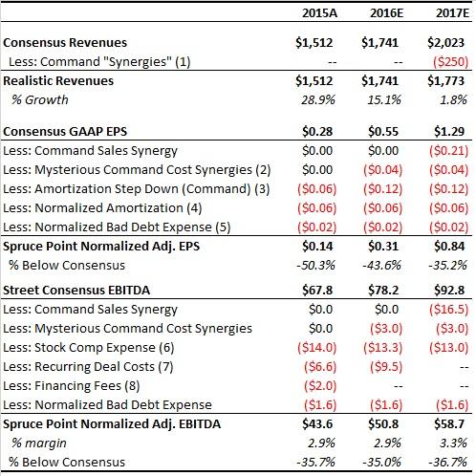Image resolution: width=476 pixels, height=476 pixels.
Task: Click the Spruce Point Normalized Adj. EPS label
Action: pos(101,246)
